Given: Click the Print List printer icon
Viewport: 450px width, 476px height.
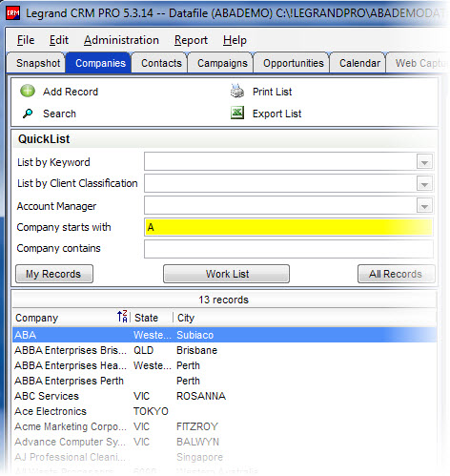Looking at the screenshot, I should (237, 91).
